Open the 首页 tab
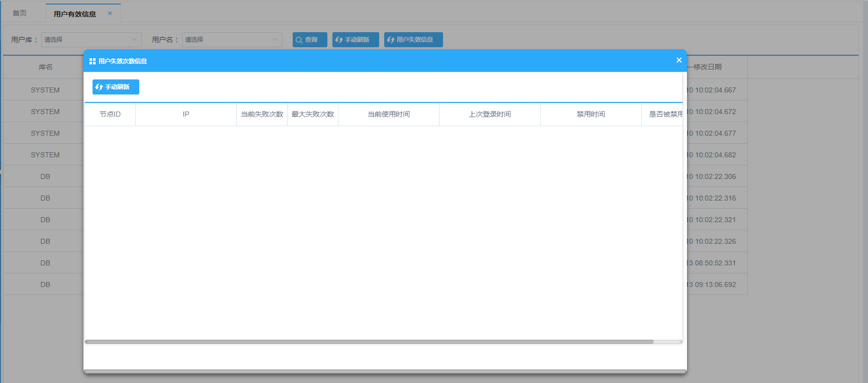868x383 pixels. 20,13
